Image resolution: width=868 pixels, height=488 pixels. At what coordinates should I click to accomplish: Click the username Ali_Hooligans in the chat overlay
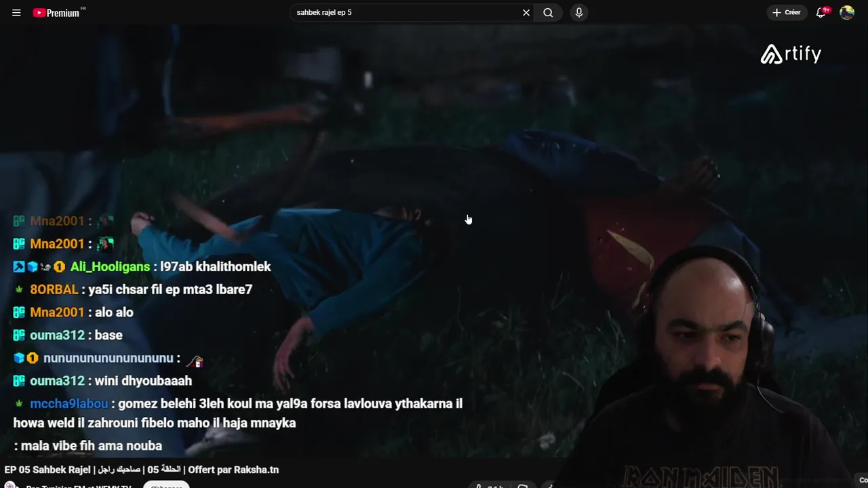click(110, 267)
